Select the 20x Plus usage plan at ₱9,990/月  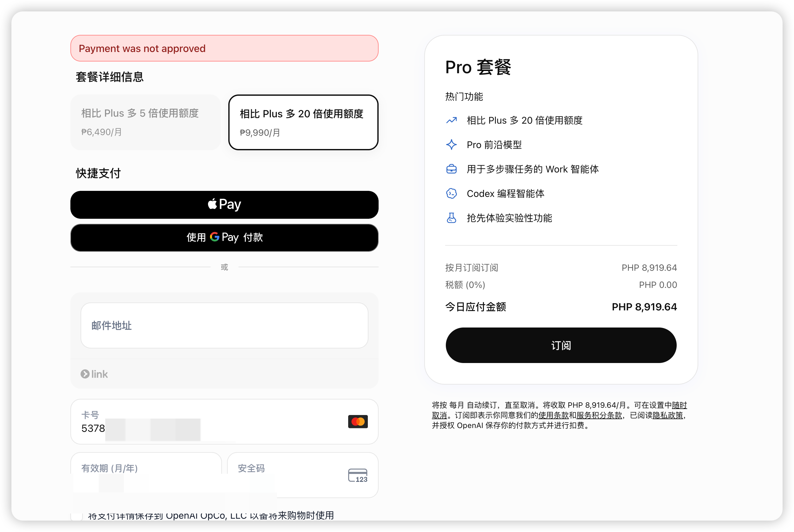pyautogui.click(x=303, y=122)
